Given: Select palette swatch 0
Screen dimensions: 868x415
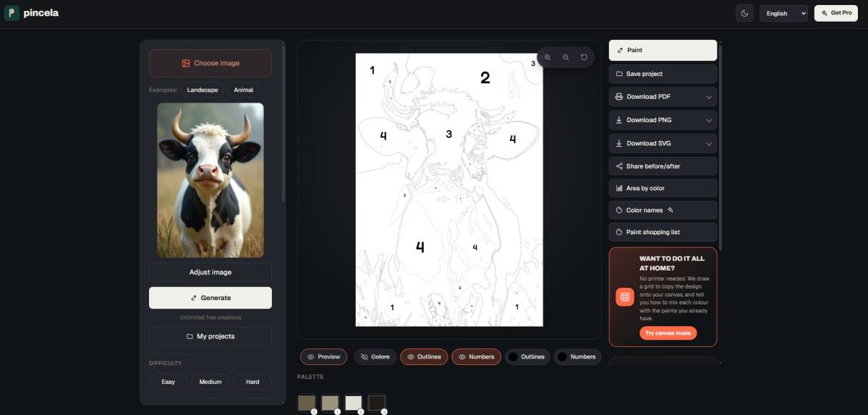Looking at the screenshot, I should coord(307,403).
